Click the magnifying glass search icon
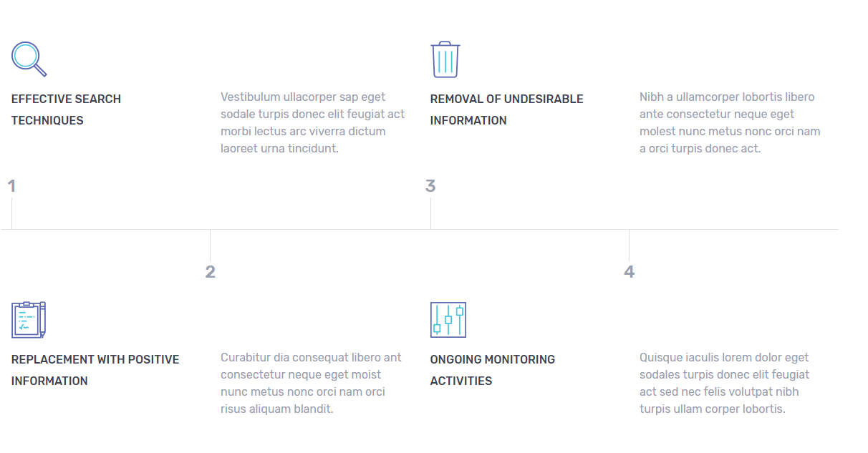 click(29, 59)
